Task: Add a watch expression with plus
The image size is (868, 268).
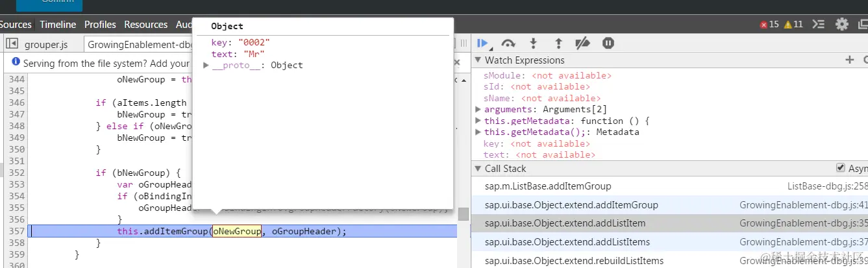Action: (849, 60)
